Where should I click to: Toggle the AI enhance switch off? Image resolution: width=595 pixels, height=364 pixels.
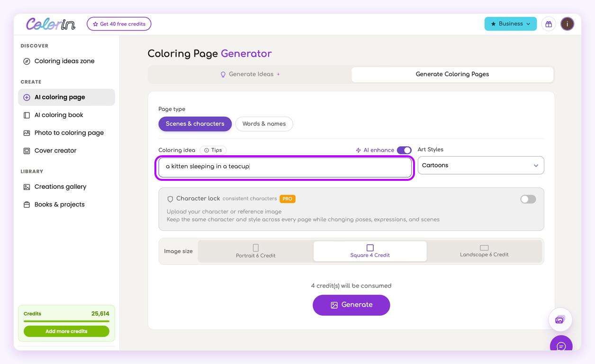(404, 150)
